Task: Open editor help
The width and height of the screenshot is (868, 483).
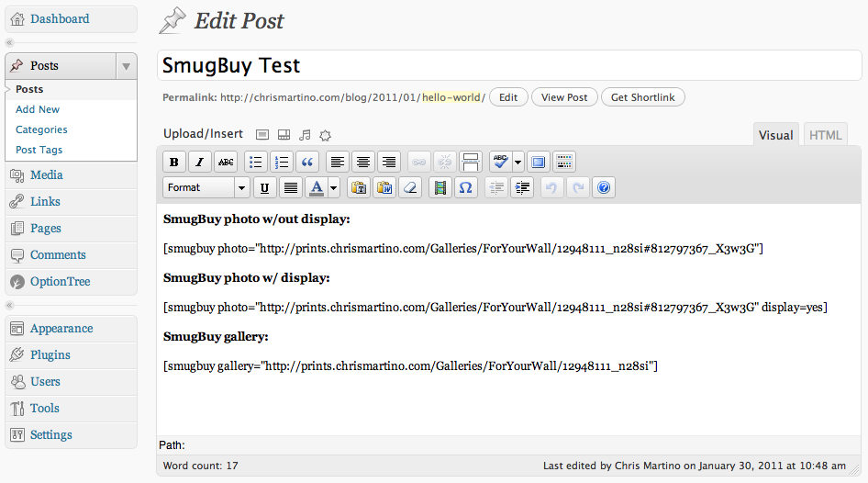Action: (x=604, y=187)
